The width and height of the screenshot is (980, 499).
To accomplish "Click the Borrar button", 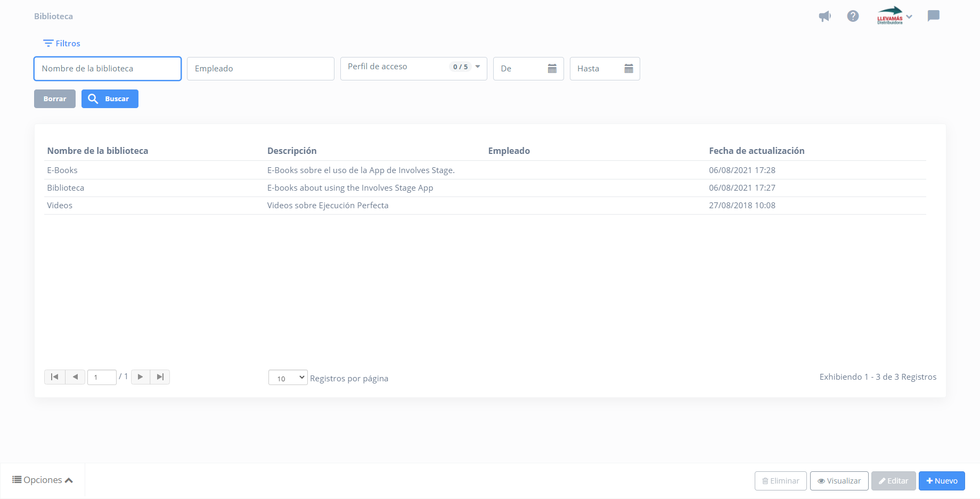I will click(55, 99).
